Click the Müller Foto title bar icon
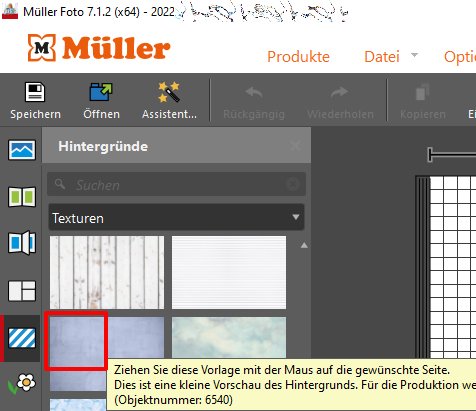 point(10,11)
